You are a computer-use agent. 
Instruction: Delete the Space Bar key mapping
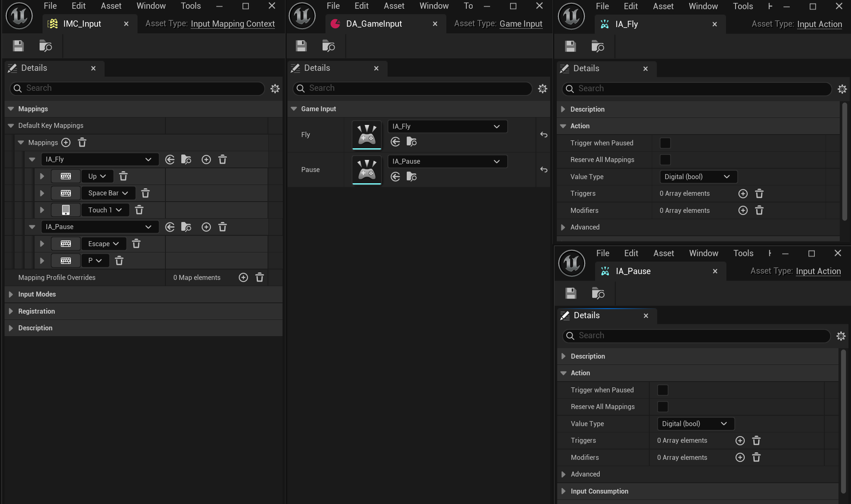(x=145, y=193)
